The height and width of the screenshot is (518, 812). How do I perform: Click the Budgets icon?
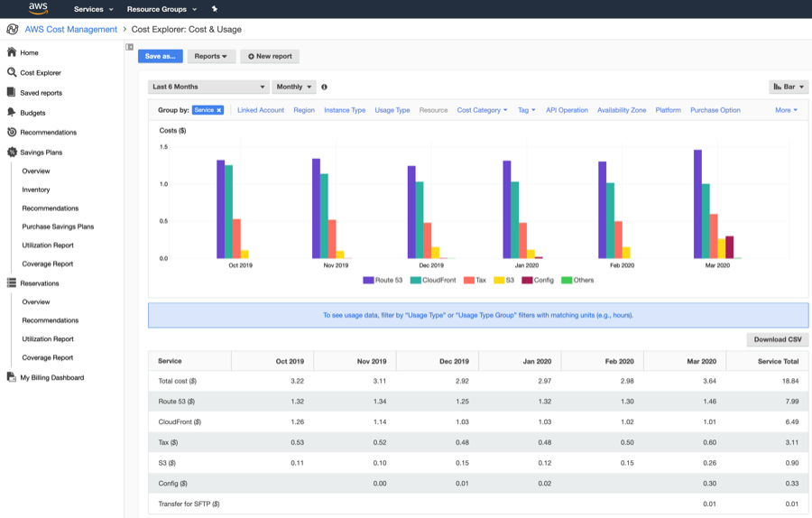pyautogui.click(x=12, y=112)
